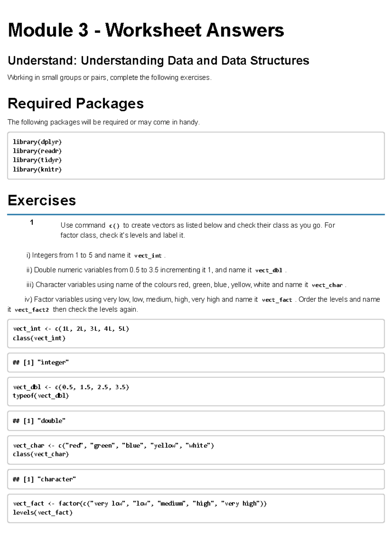Click the inline vect_dbl code name
Viewport: 392px width, 555px height.
(x=269, y=270)
